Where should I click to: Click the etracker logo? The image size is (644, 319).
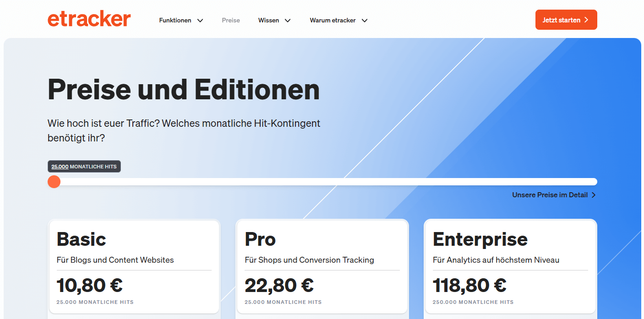point(89,19)
